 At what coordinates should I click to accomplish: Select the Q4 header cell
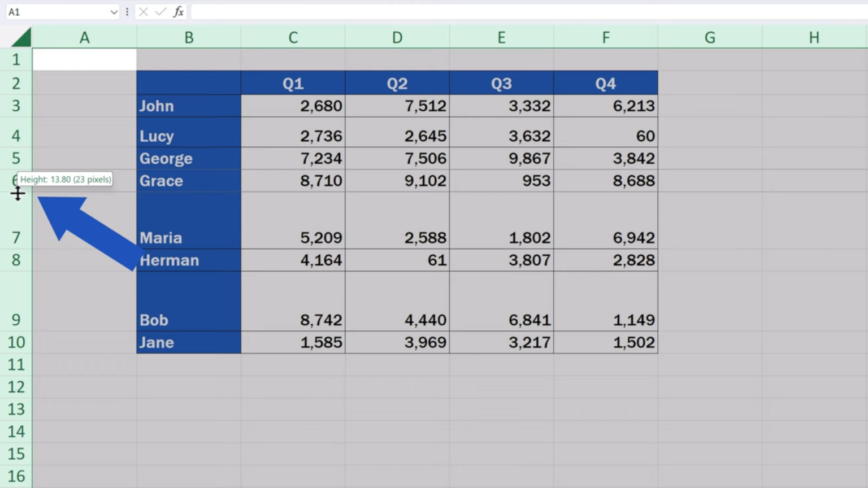pos(605,82)
